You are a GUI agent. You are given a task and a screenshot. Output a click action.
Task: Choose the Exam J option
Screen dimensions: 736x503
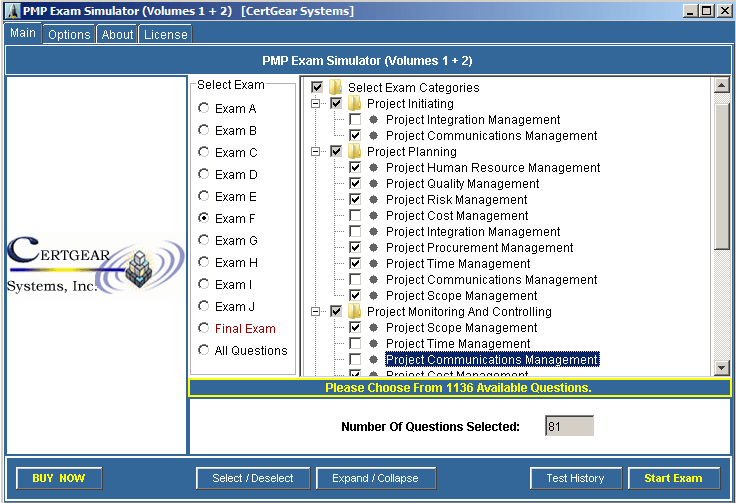203,306
